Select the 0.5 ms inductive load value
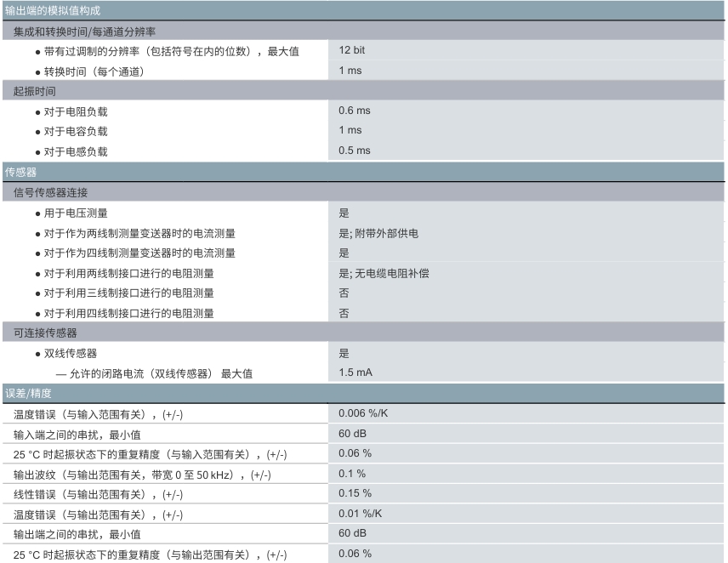The image size is (728, 563). [354, 151]
